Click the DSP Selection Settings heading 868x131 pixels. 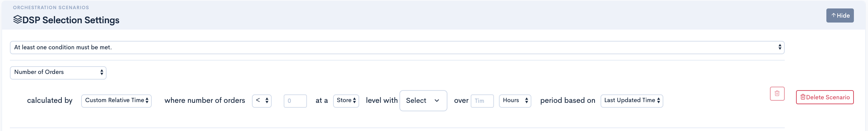(x=71, y=20)
